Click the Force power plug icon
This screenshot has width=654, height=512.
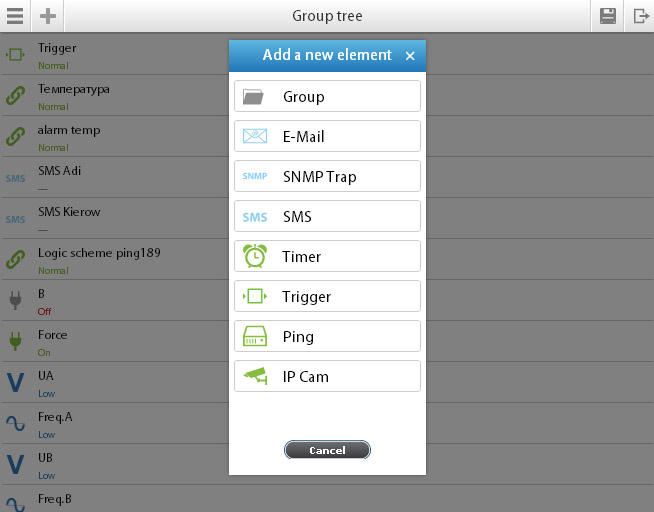tap(15, 341)
